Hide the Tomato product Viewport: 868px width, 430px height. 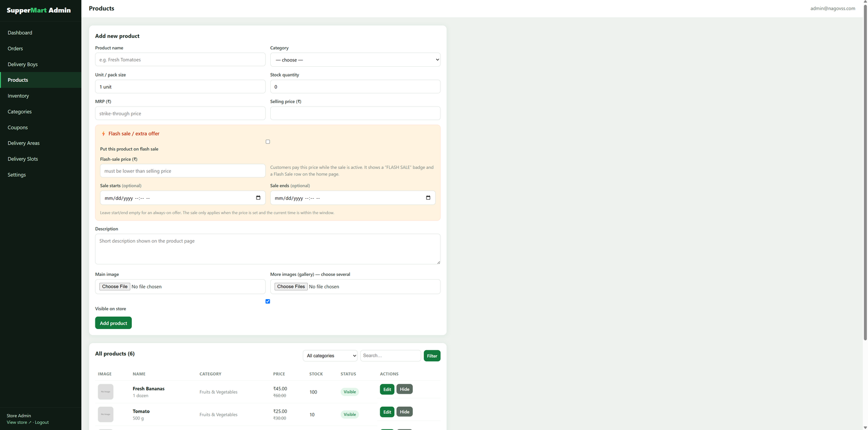point(405,412)
